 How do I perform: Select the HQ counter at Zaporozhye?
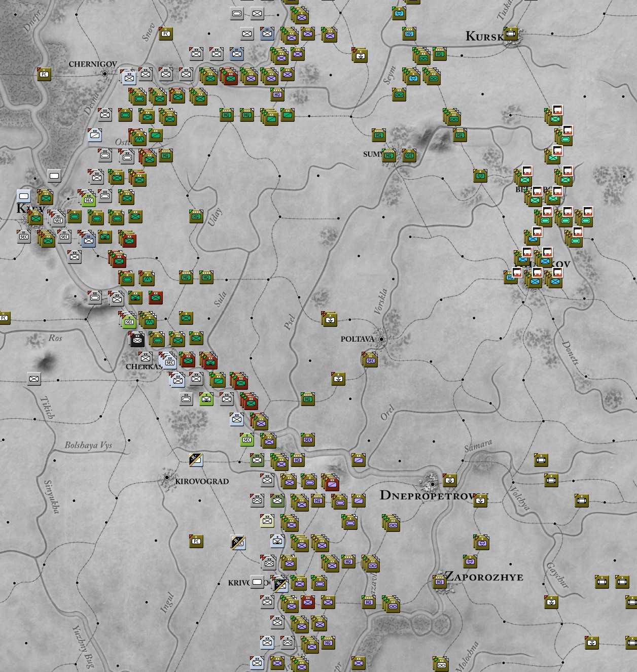point(440,582)
